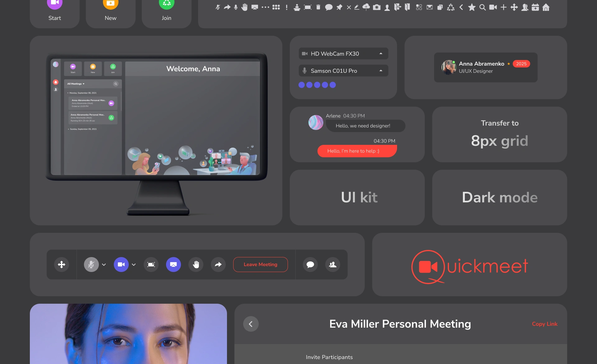The height and width of the screenshot is (364, 597).
Task: Click the Leave Meeting button
Action: coord(260,265)
